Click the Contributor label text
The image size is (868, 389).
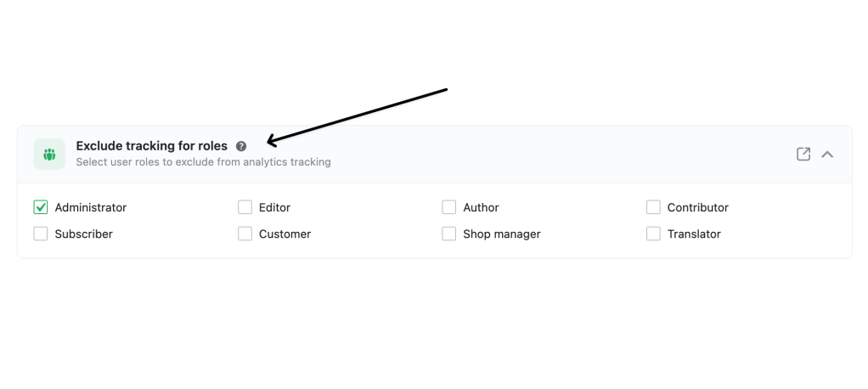point(697,207)
